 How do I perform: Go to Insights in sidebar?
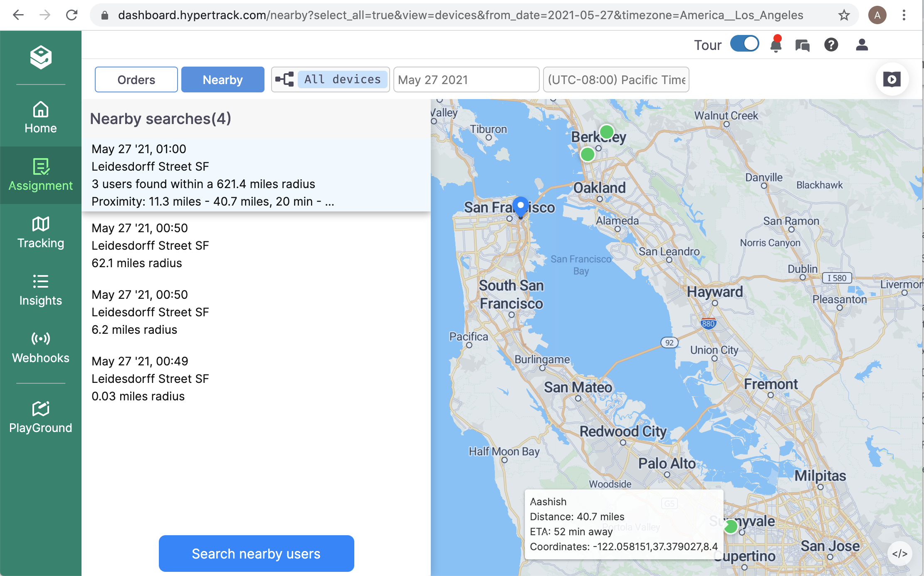click(x=40, y=290)
